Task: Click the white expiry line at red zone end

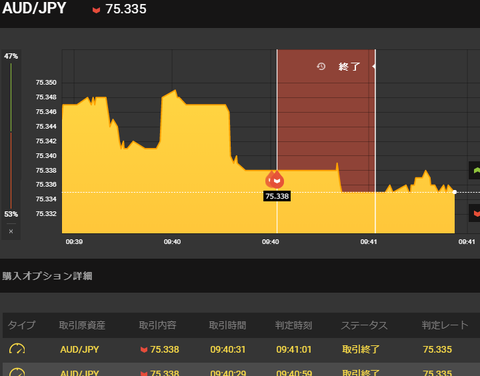Action: [x=375, y=141]
